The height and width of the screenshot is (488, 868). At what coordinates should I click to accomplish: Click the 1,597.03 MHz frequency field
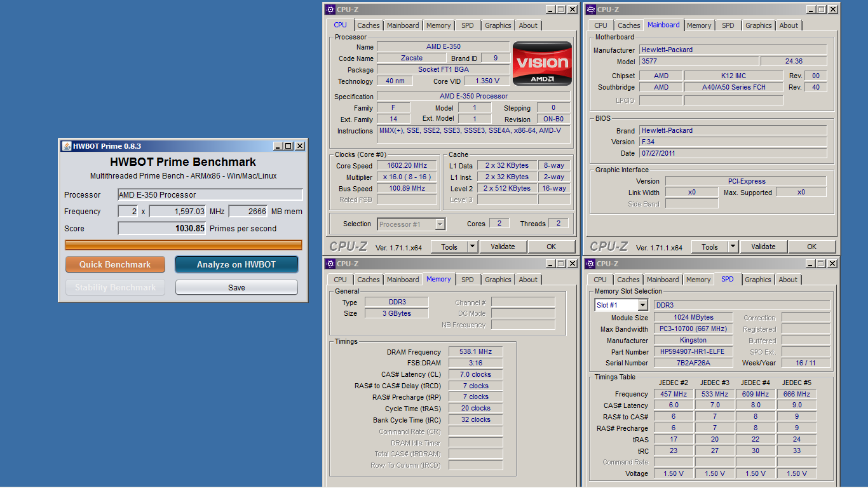click(x=178, y=212)
